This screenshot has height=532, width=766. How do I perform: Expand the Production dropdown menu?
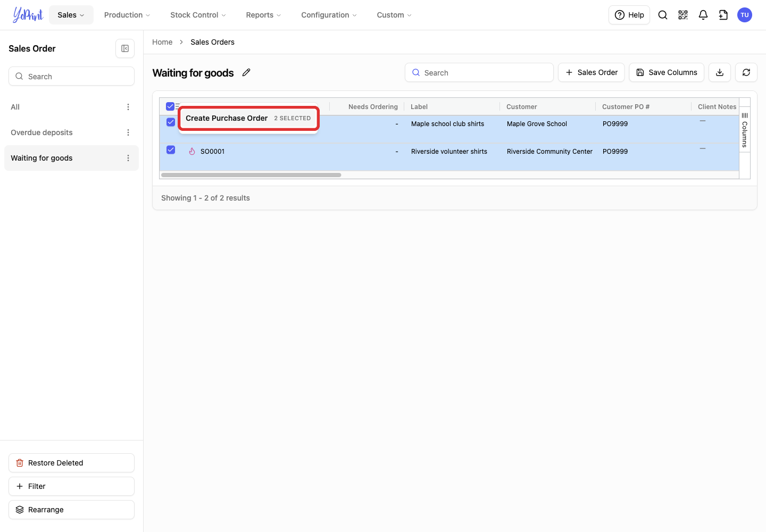pyautogui.click(x=127, y=15)
